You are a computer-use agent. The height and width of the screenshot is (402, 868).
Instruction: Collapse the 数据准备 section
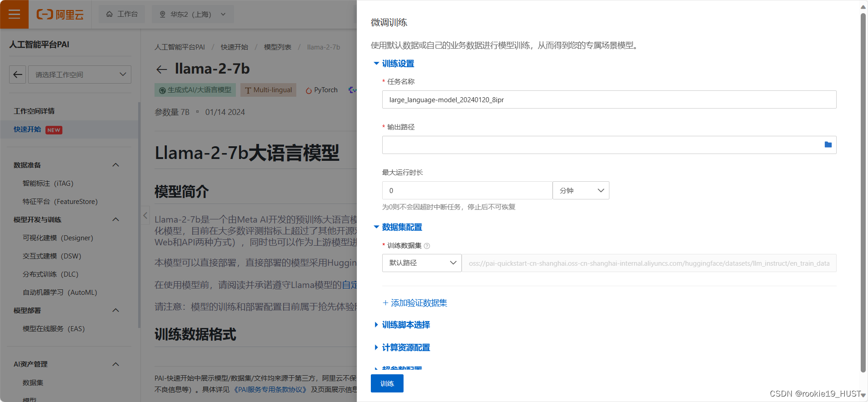tap(115, 165)
